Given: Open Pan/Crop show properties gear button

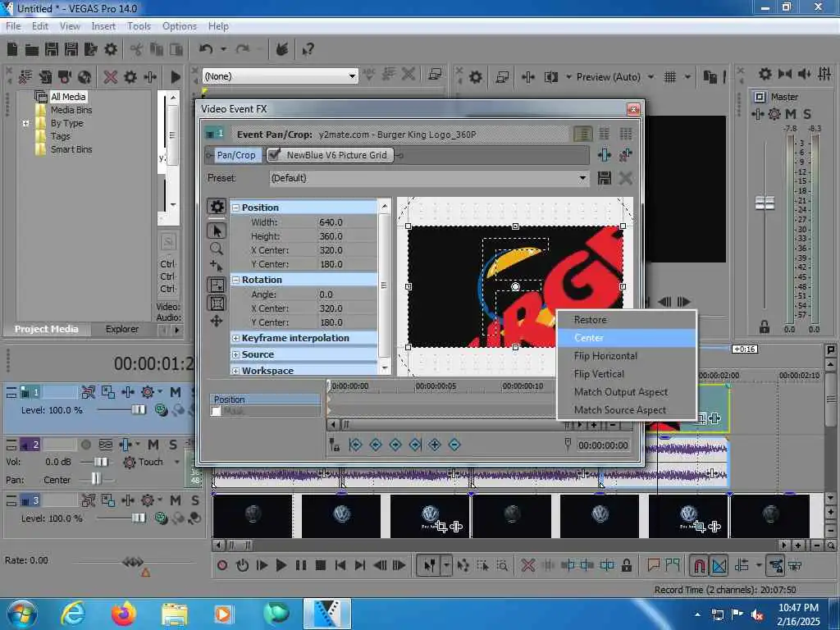Looking at the screenshot, I should coord(217,207).
